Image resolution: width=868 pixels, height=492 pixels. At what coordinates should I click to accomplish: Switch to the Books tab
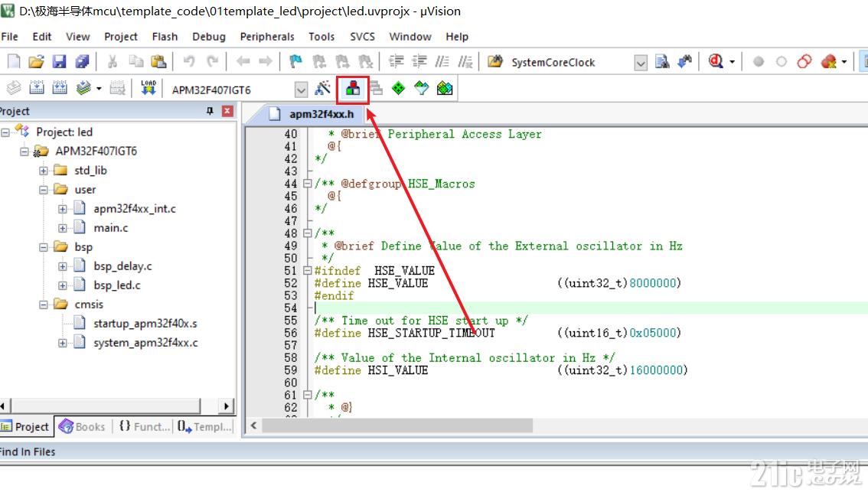click(x=83, y=427)
